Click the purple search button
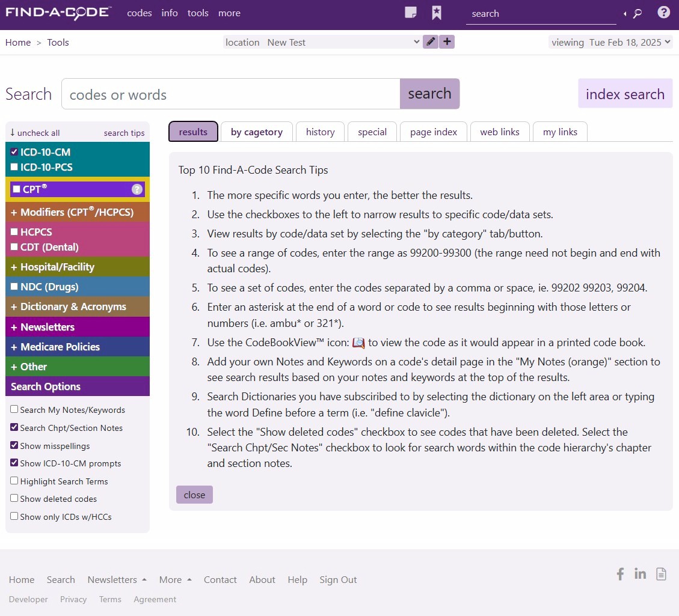Image resolution: width=679 pixels, height=616 pixels. point(429,93)
